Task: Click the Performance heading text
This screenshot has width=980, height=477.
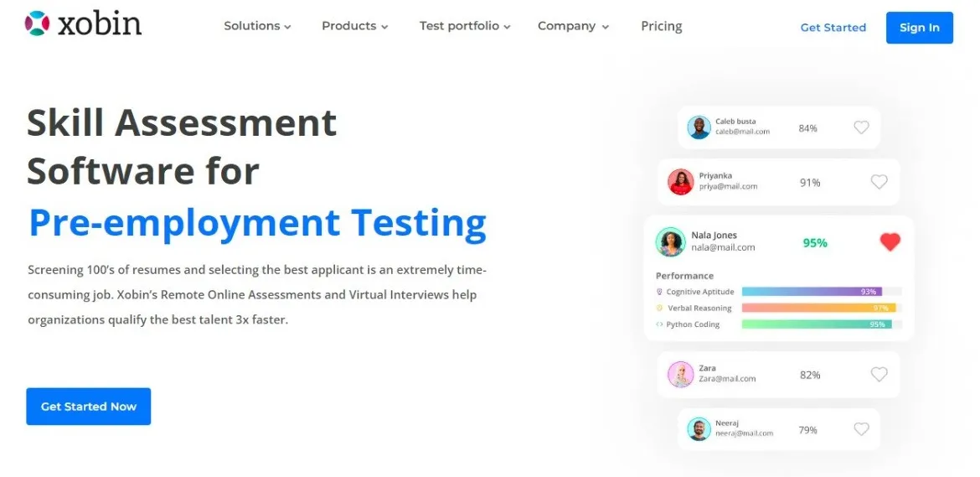Action: click(684, 276)
